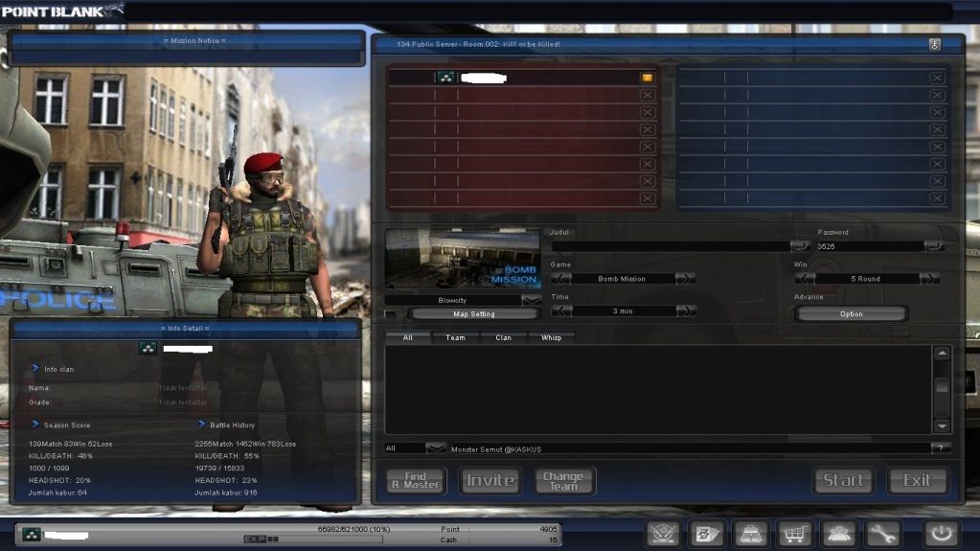Click the chat scrollbar down arrow
Viewport: 980px width, 551px height.
point(942,425)
